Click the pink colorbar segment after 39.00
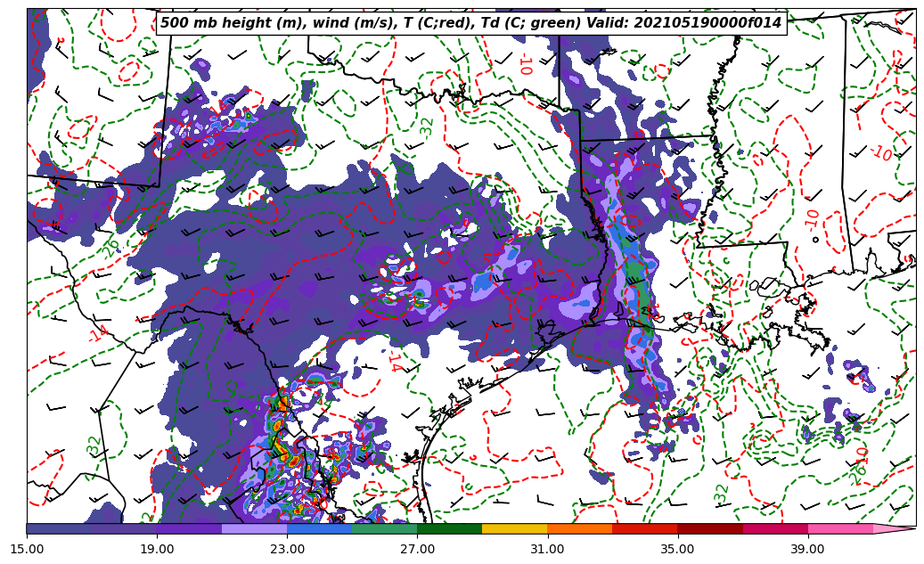924x564 pixels. [839, 528]
